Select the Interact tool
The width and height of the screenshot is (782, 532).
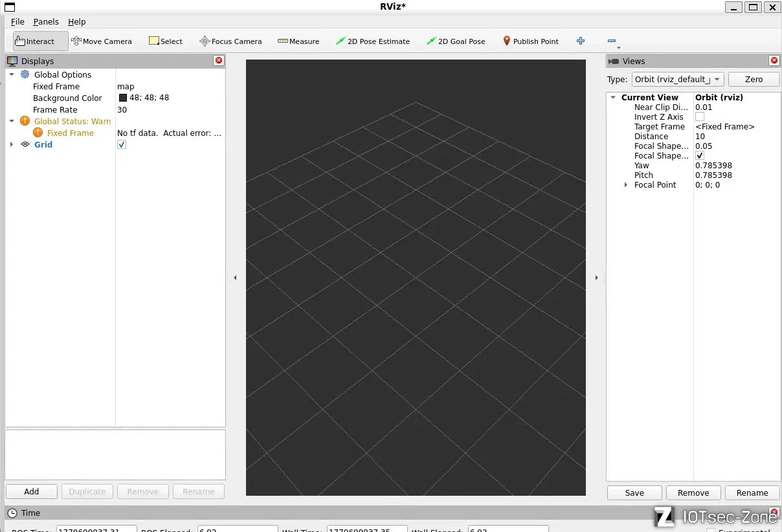pos(40,41)
